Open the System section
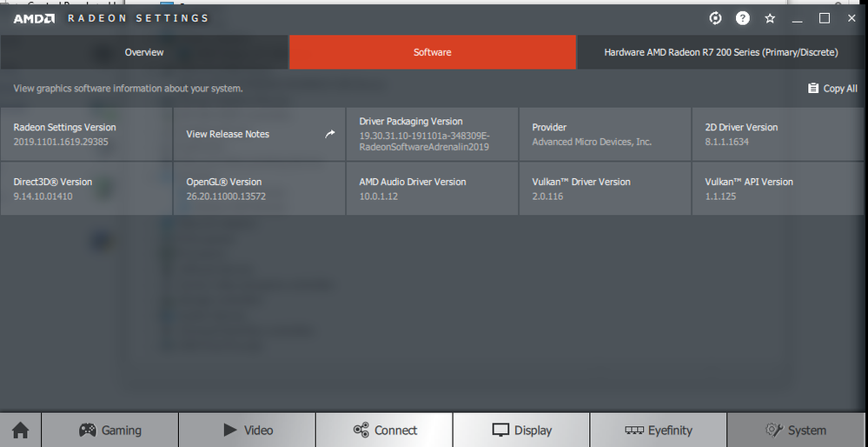The width and height of the screenshot is (868, 447). point(796,430)
